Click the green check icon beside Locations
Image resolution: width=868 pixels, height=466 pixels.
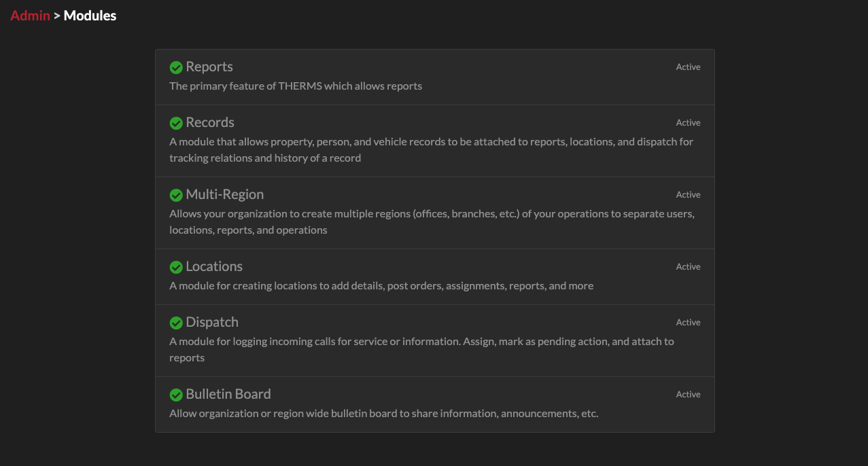(176, 266)
